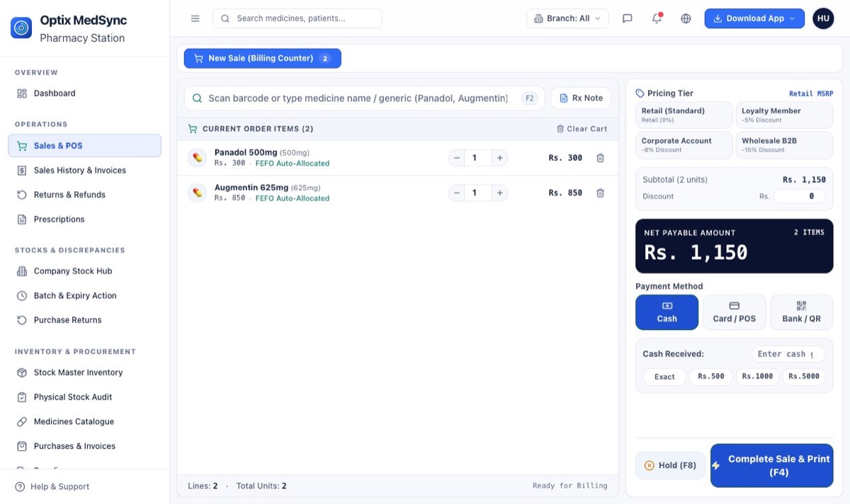The width and height of the screenshot is (850, 504).
Task: Open Purchases & Invoices
Action: [x=84, y=446]
